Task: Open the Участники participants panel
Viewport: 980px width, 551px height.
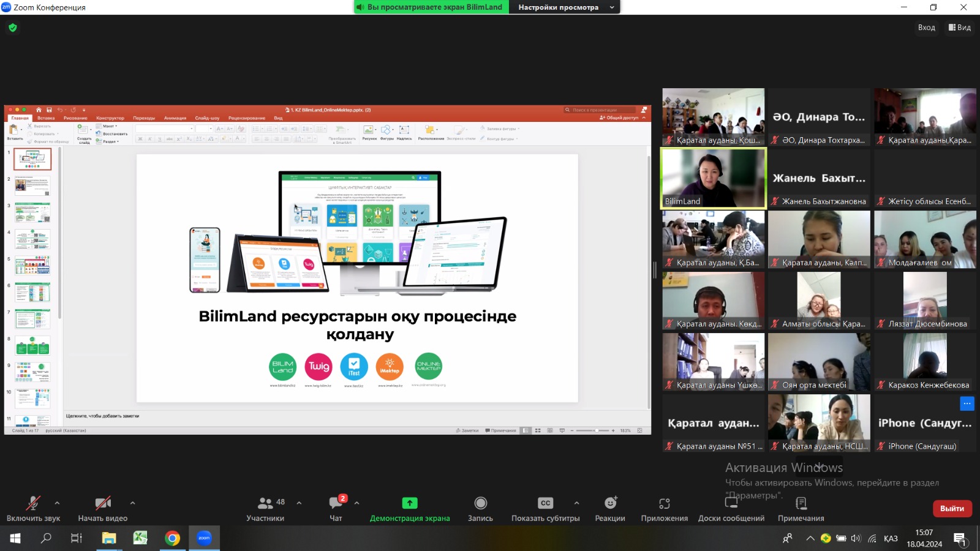Action: [265, 509]
